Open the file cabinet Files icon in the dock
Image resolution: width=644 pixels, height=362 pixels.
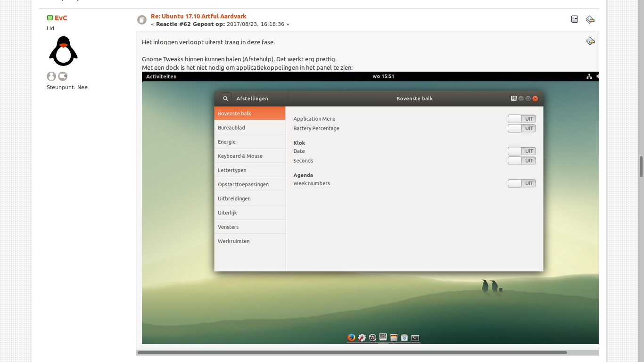coord(394,337)
